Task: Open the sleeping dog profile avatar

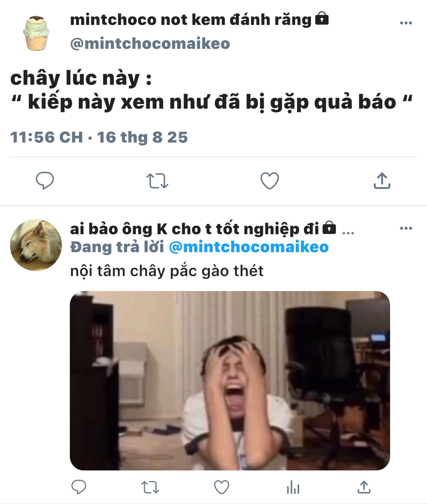Action: (36, 245)
